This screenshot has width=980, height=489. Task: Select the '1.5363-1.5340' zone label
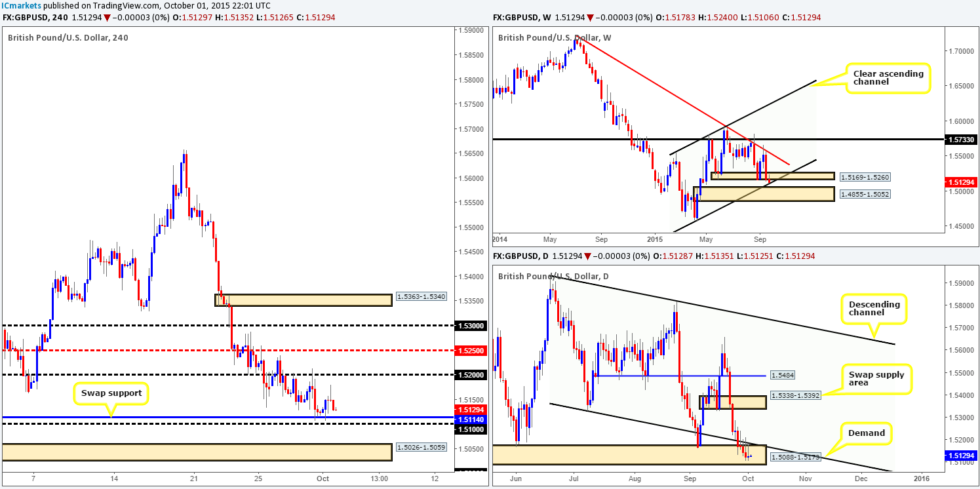421,296
